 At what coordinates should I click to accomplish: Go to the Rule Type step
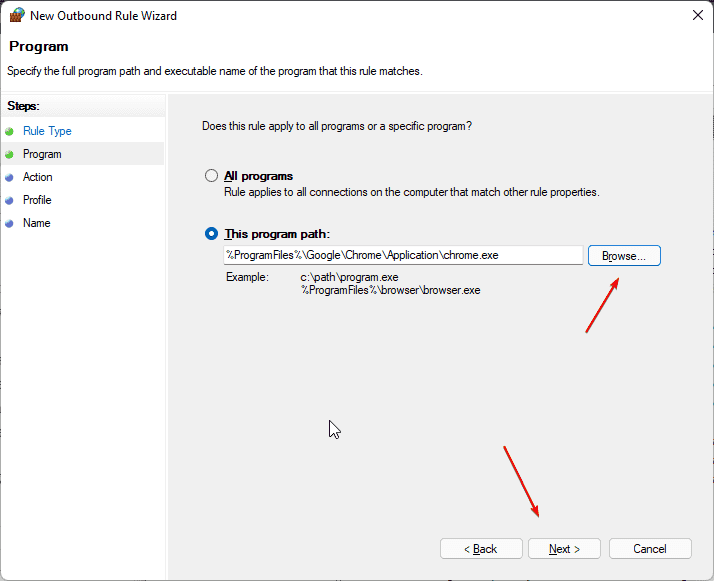[x=47, y=131]
